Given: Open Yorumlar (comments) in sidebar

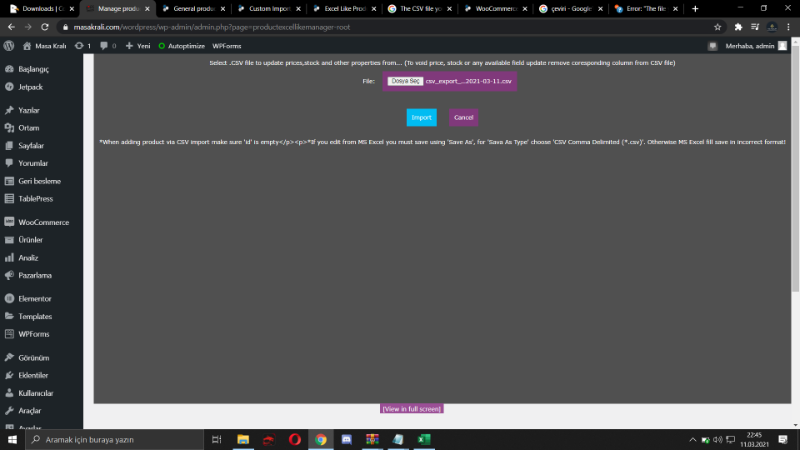Looking at the screenshot, I should pos(33,163).
